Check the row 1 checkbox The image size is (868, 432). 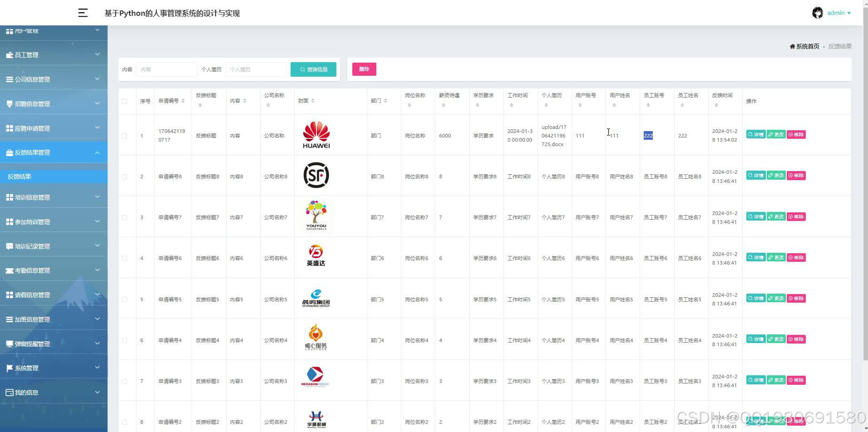point(125,136)
